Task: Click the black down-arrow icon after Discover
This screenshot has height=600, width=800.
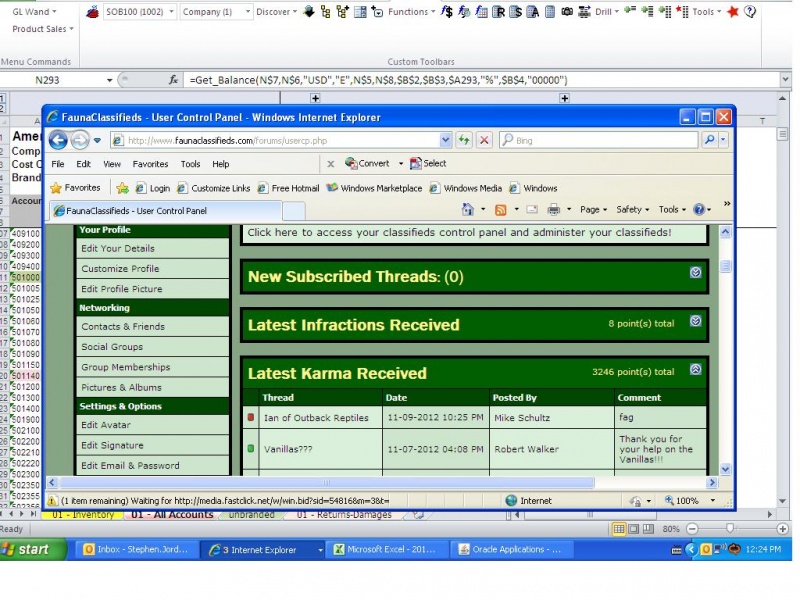Action: 308,12
